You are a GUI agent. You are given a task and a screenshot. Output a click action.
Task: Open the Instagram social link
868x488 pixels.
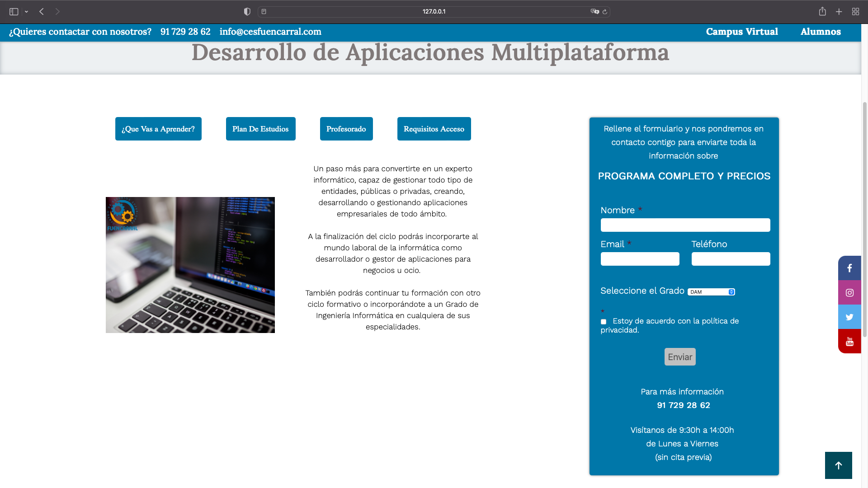(849, 292)
